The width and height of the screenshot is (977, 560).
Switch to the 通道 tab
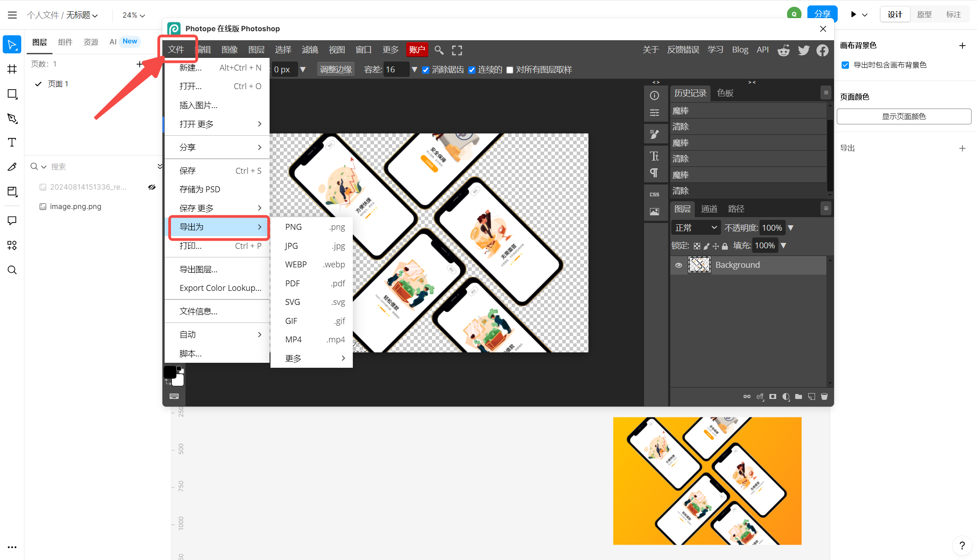coord(709,209)
